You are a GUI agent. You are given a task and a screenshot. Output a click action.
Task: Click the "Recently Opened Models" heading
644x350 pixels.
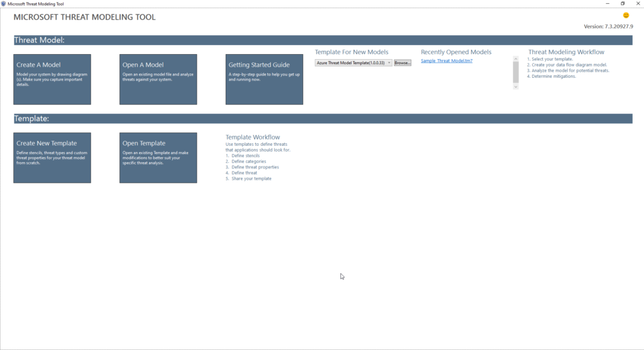pyautogui.click(x=456, y=52)
